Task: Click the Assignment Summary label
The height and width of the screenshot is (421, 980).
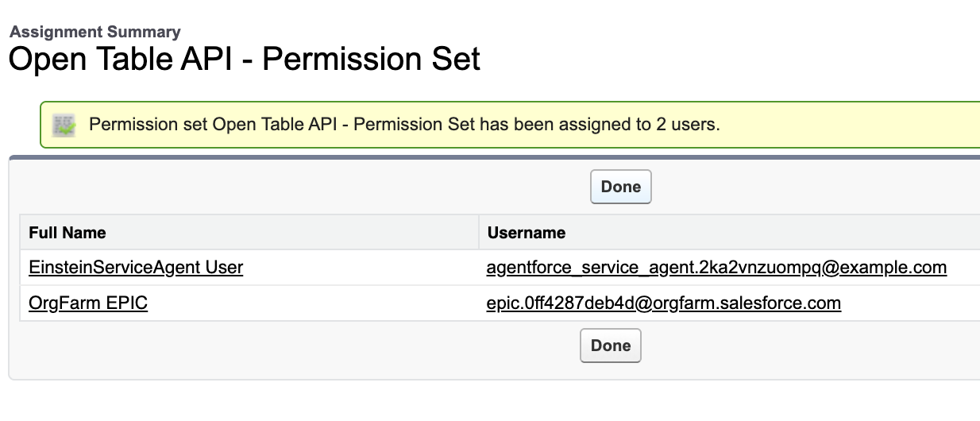Action: tap(95, 33)
